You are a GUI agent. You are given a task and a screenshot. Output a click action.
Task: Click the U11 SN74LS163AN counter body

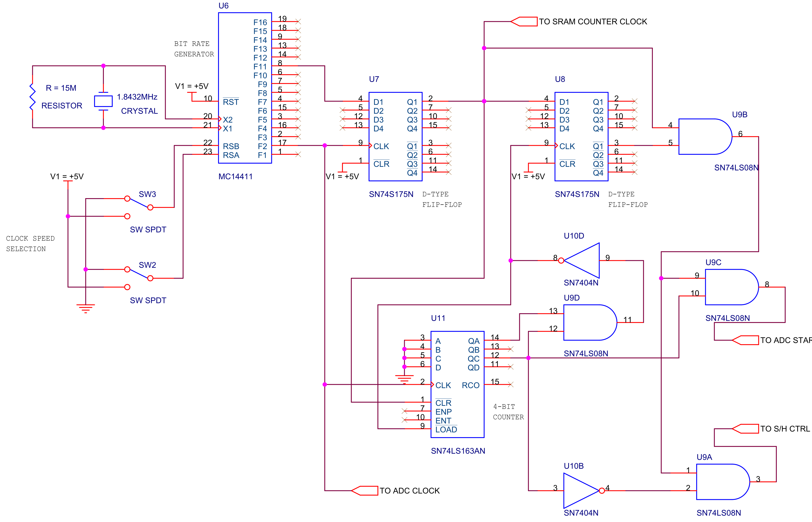[x=457, y=384]
